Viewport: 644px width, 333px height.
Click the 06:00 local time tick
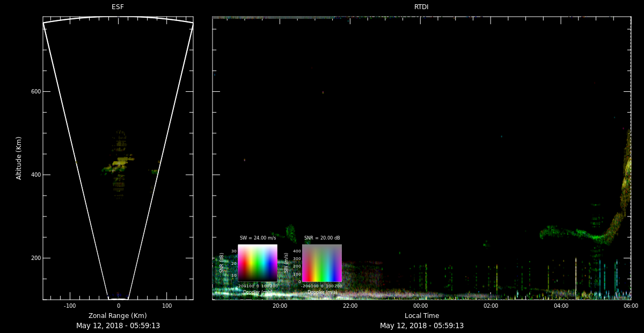631,306
